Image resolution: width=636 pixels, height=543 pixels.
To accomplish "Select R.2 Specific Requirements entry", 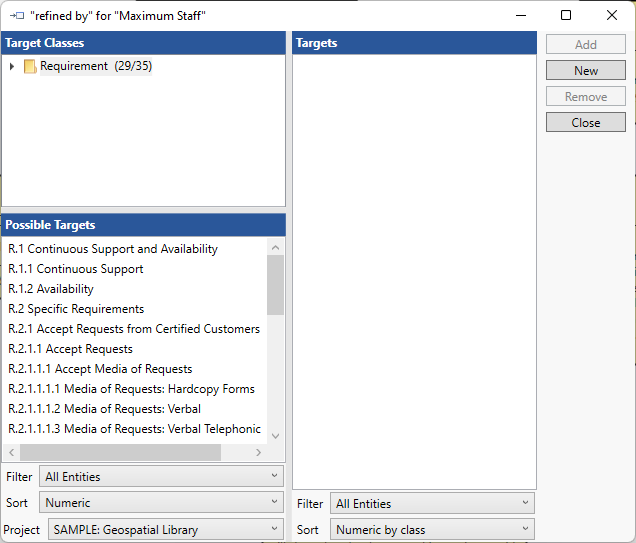I will point(76,309).
